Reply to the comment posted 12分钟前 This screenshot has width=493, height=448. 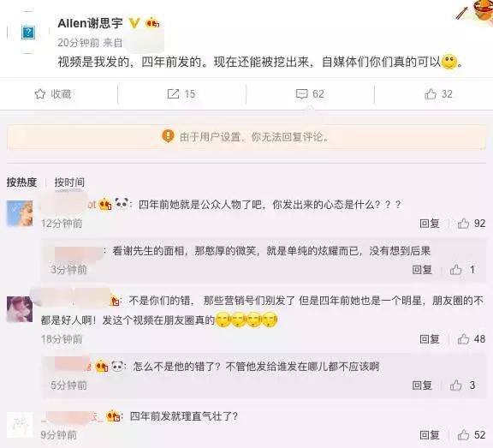[429, 224]
